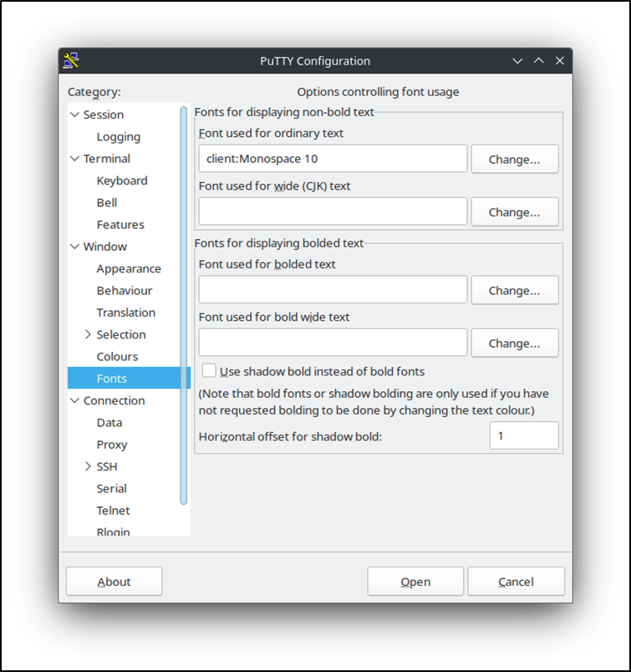Open the Appearance category

[x=129, y=268]
